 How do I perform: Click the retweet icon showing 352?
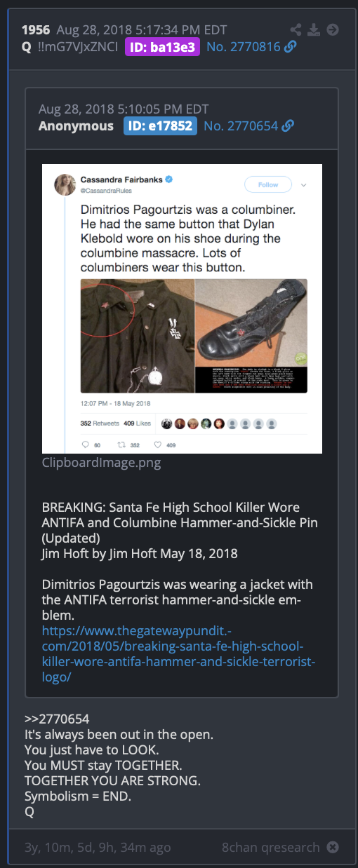120,445
